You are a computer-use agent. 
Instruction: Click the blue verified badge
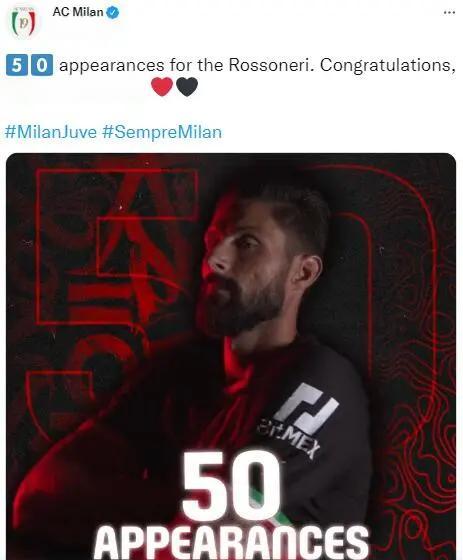(113, 12)
